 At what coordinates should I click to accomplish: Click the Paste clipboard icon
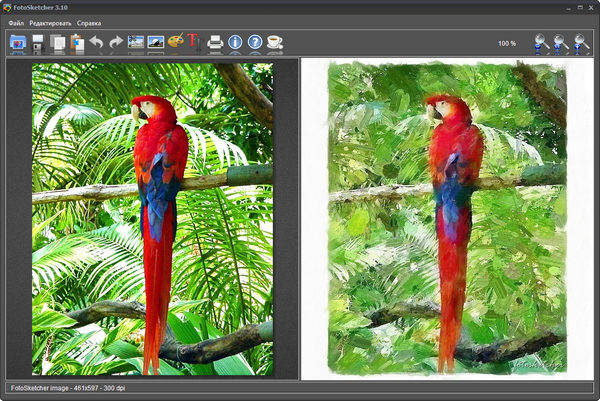[77, 42]
